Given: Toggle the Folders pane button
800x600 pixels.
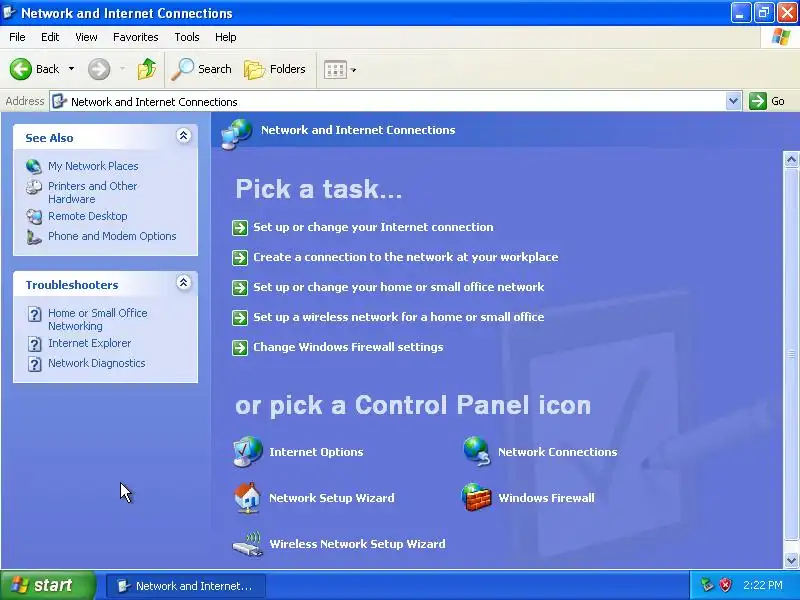Looking at the screenshot, I should pyautogui.click(x=275, y=69).
